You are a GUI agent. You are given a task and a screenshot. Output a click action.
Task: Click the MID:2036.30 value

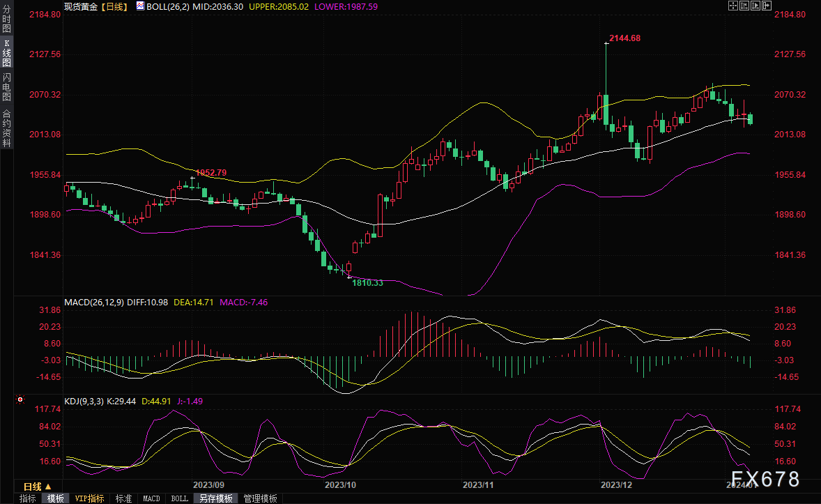pos(218,7)
